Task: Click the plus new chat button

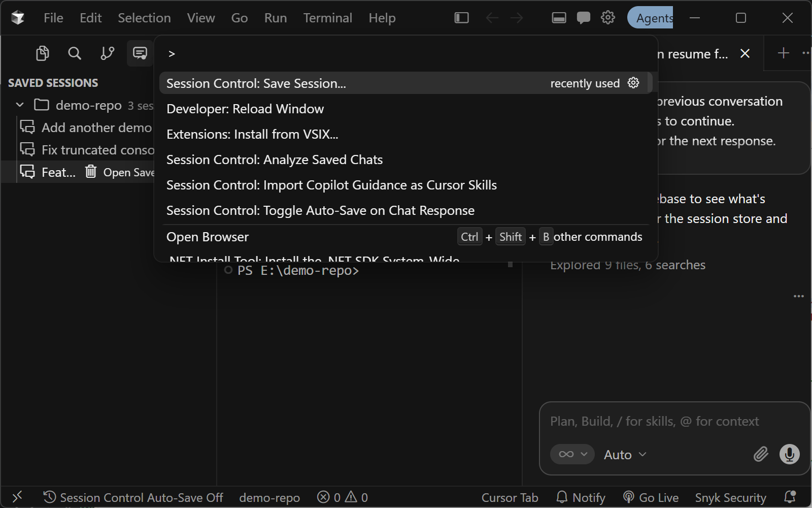Action: click(x=784, y=53)
